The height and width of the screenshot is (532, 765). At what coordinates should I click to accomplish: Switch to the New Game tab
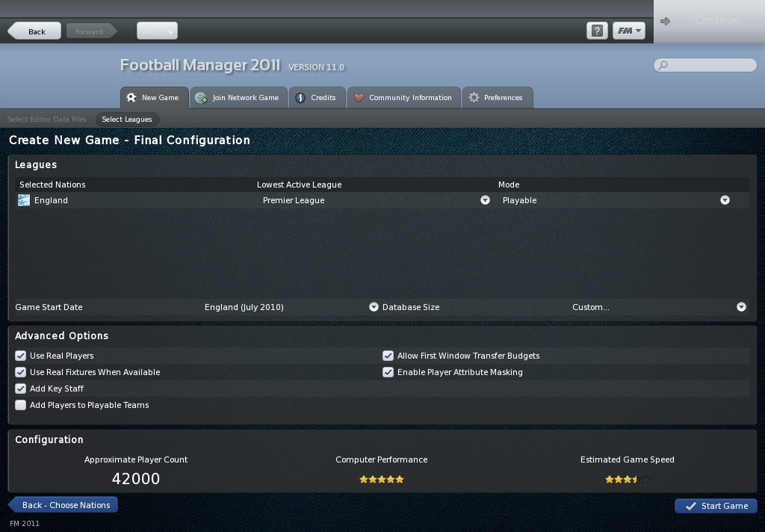pyautogui.click(x=154, y=98)
